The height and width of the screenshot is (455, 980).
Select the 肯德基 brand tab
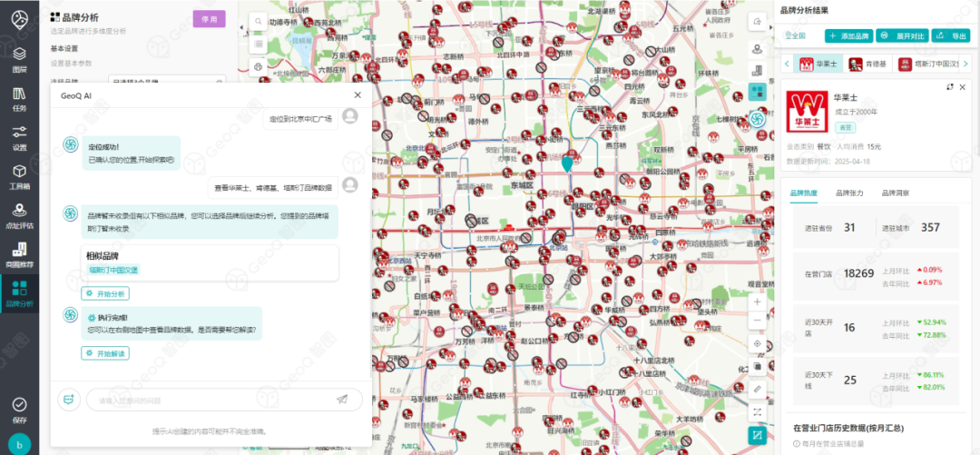coord(866,64)
